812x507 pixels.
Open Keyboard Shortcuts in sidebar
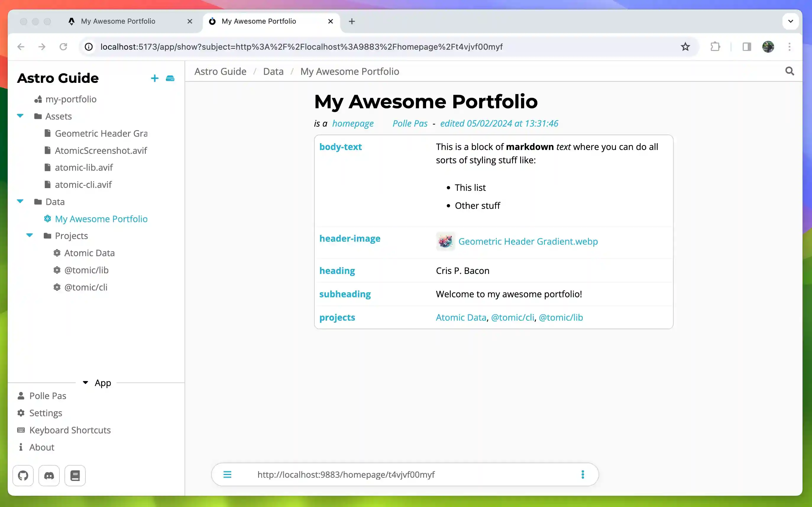(x=70, y=430)
